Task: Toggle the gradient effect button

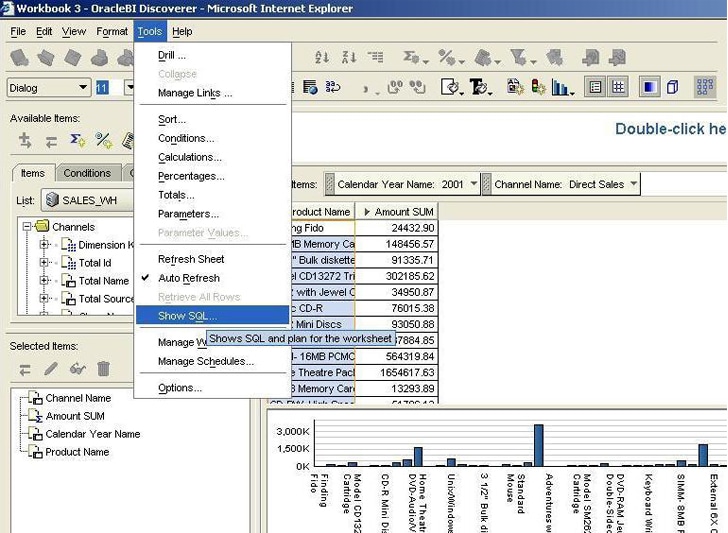Action: [x=649, y=87]
